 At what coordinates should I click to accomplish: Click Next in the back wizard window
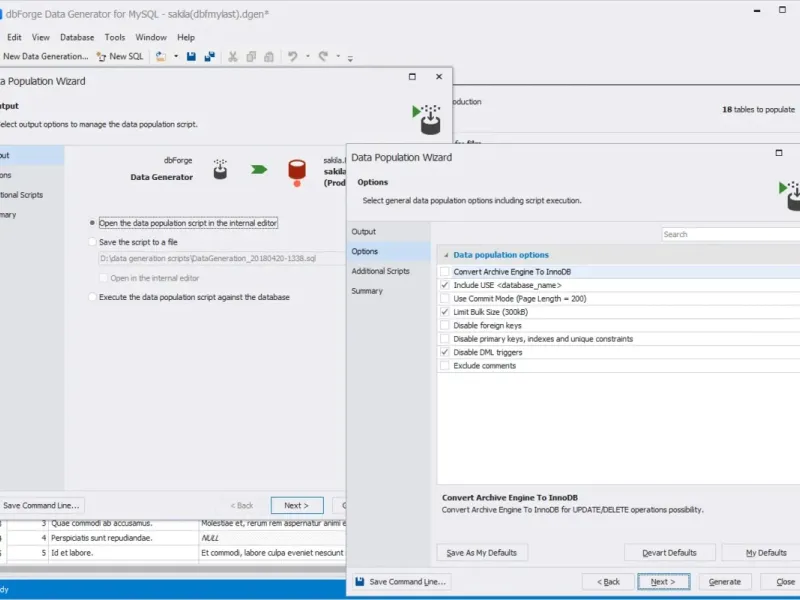[x=297, y=506]
